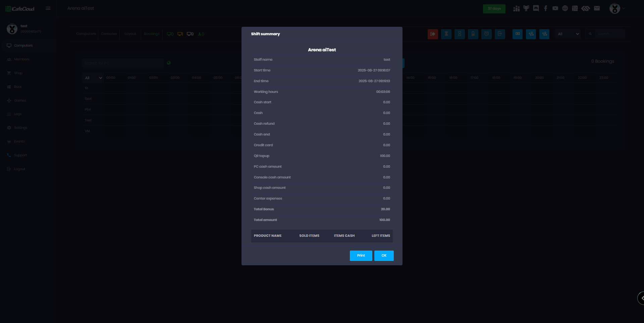644x323 pixels.
Task: Switch to the Computers tab
Action: coord(86,34)
